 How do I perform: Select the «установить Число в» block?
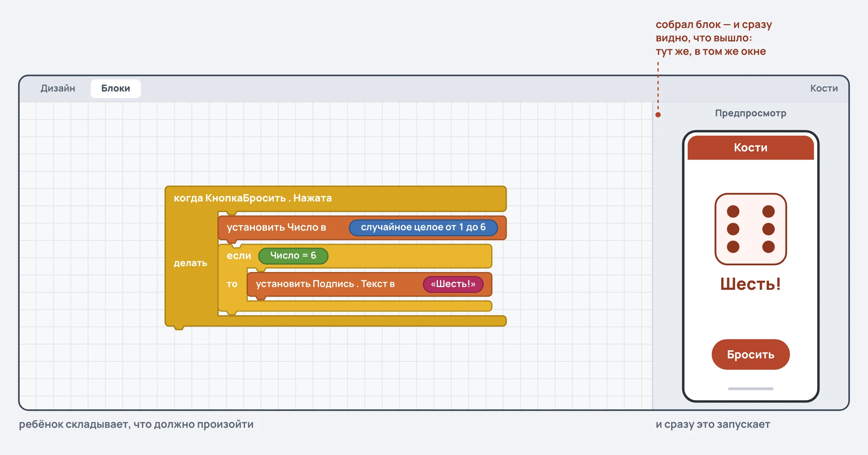(x=276, y=227)
